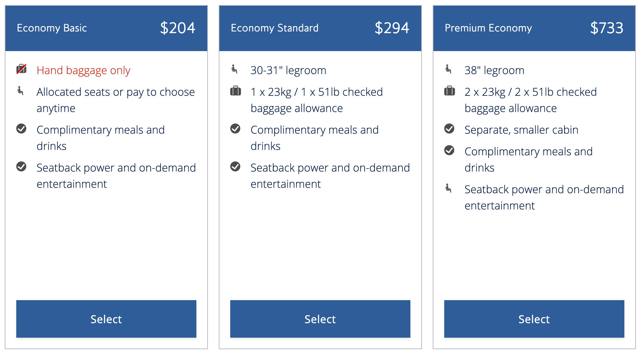The image size is (644, 358).
Task: Click the seat icon next to allocated seats text
Action: point(21,91)
